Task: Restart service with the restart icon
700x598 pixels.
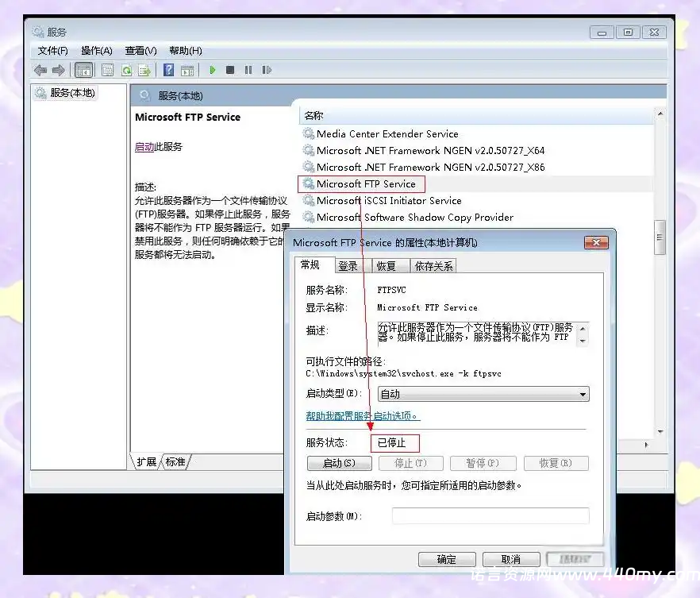Action: pyautogui.click(x=267, y=70)
